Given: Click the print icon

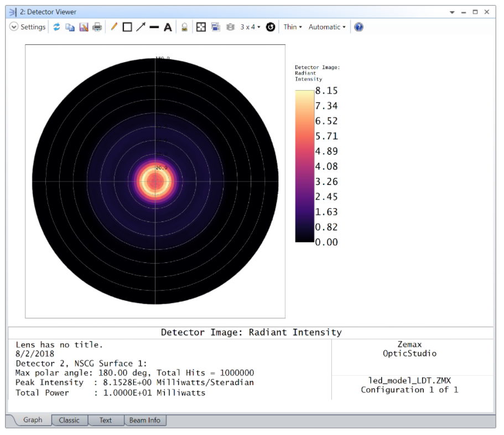Looking at the screenshot, I should pyautogui.click(x=97, y=27).
